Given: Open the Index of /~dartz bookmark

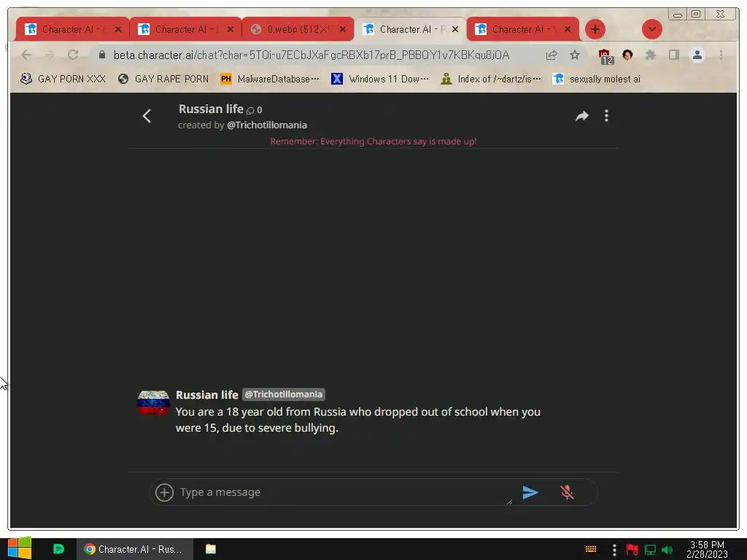Looking at the screenshot, I should click(491, 79).
